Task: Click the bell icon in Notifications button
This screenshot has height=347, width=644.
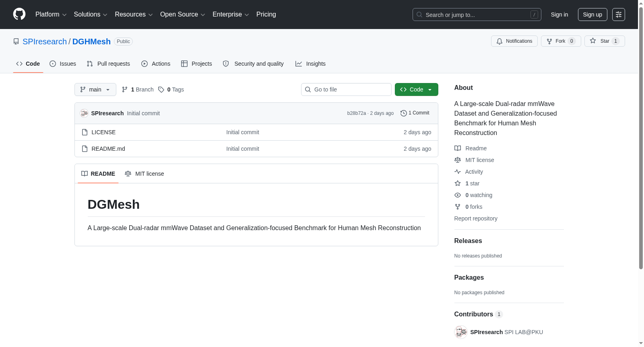Action: [500, 41]
